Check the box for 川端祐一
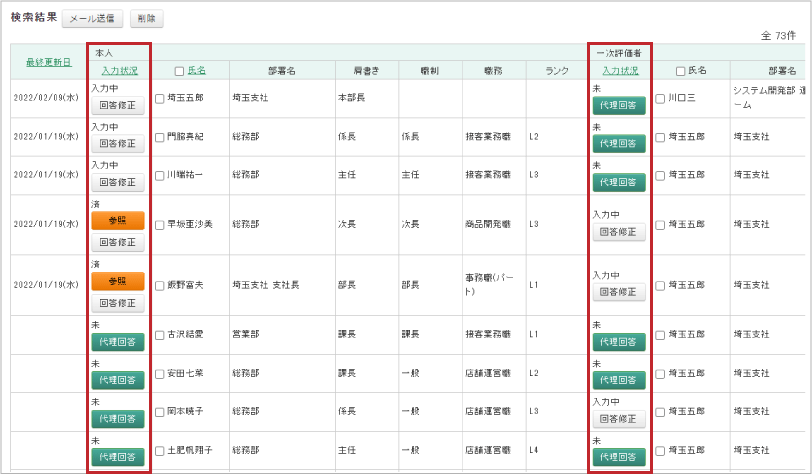 point(160,176)
